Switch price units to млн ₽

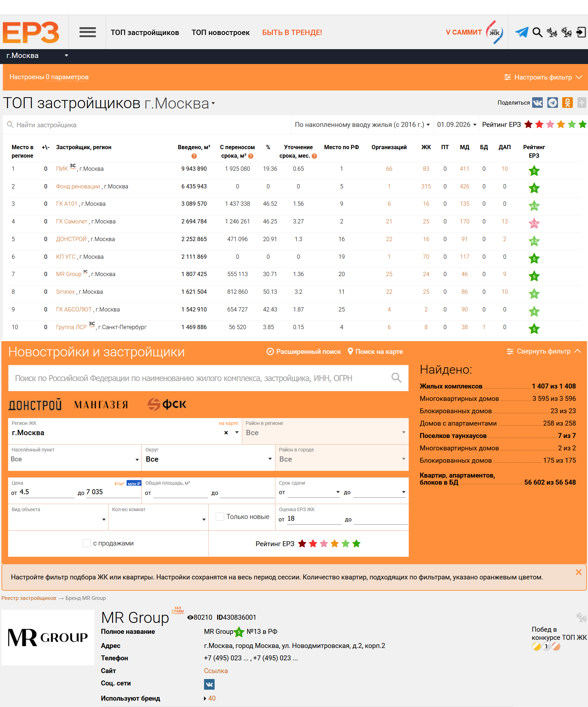(x=134, y=484)
